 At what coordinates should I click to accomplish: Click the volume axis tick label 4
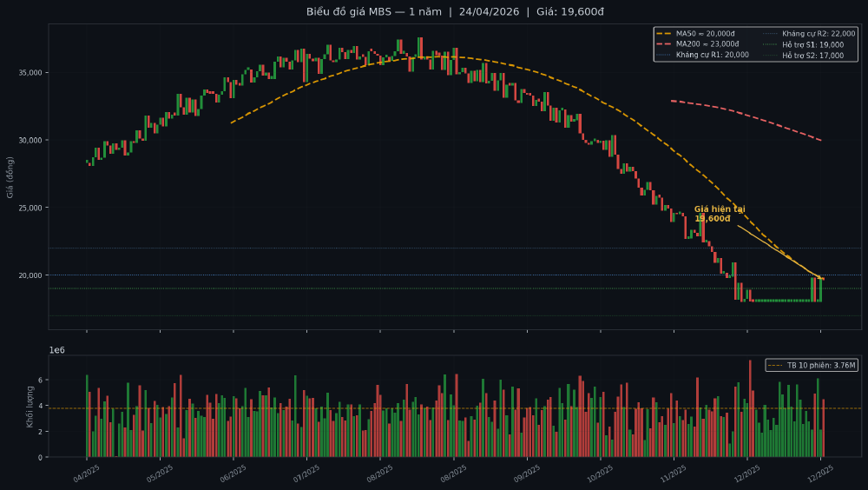pos(40,406)
